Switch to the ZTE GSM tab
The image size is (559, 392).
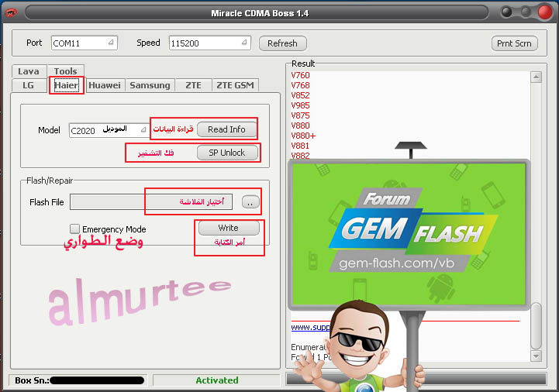235,85
